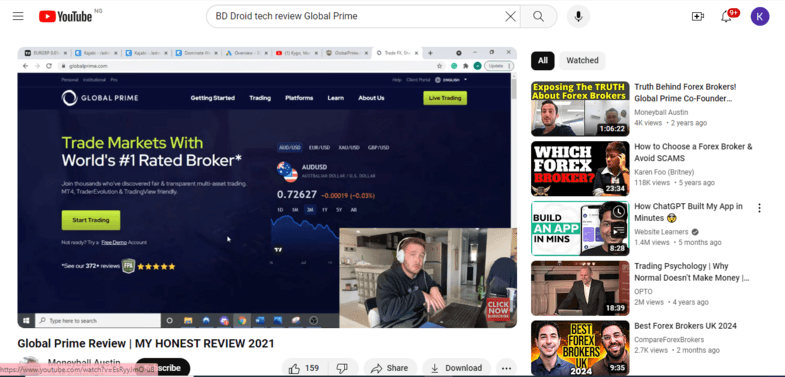
Task: Click bookmark star in video address bar
Action: (440, 66)
